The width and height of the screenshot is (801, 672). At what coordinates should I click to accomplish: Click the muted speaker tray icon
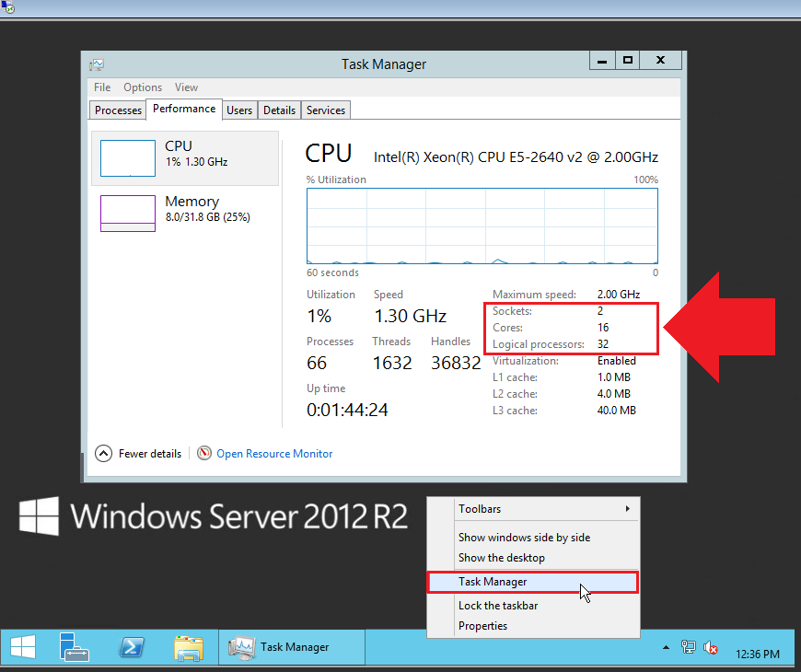pos(711,648)
